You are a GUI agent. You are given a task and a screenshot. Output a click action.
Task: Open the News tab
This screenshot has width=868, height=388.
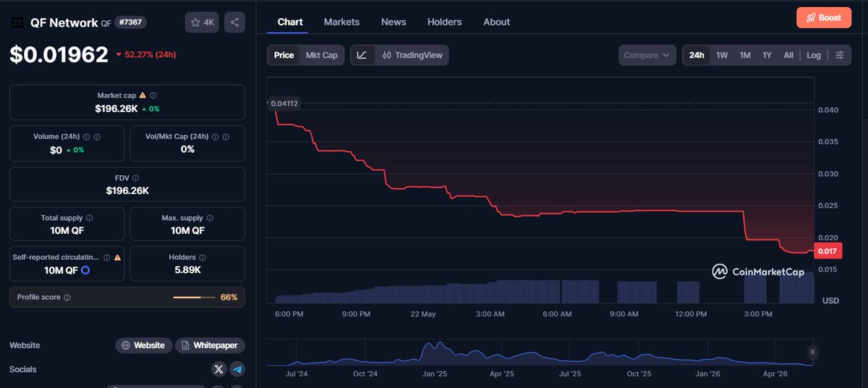[393, 22]
